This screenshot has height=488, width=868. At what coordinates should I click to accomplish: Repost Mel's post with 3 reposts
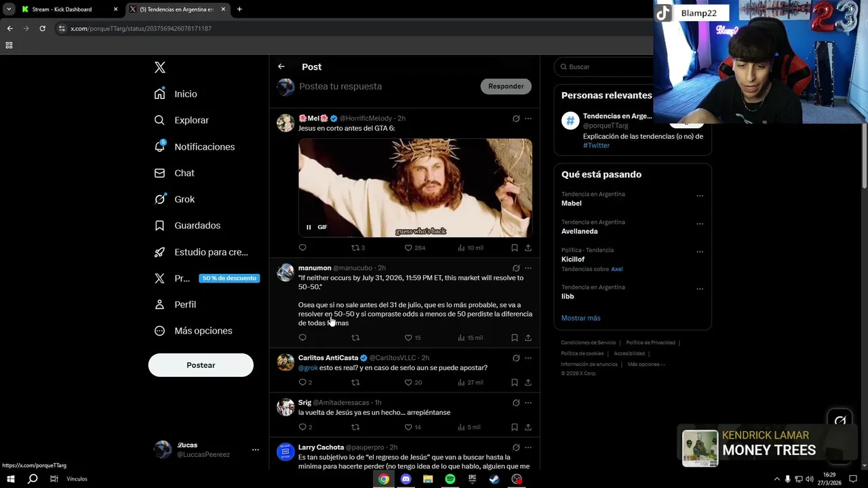tap(357, 248)
